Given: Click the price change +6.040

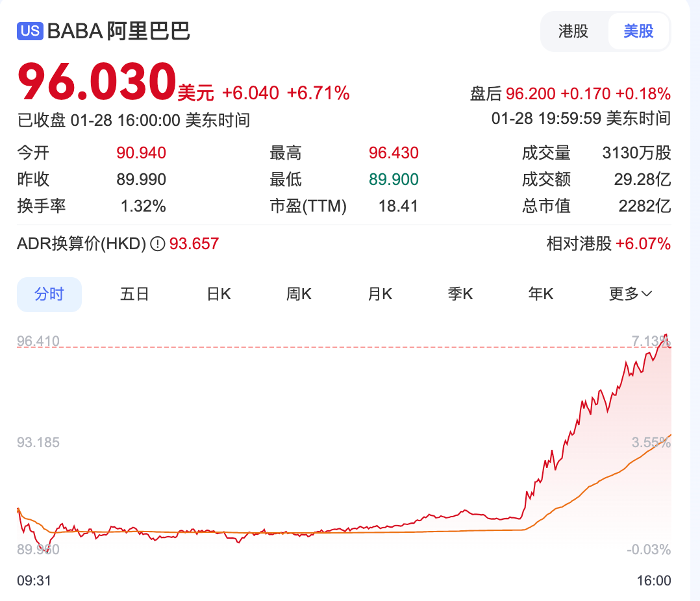Looking at the screenshot, I should point(251,93).
